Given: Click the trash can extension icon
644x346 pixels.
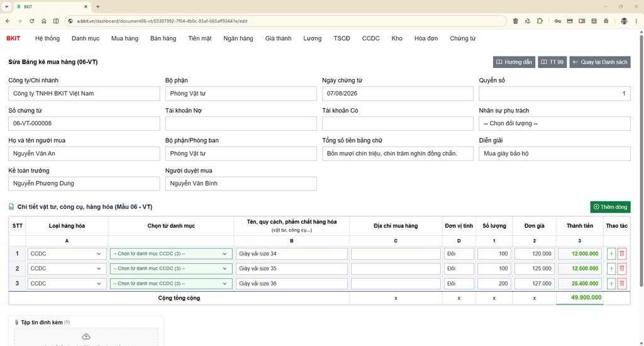Looking at the screenshot, I should (516, 21).
